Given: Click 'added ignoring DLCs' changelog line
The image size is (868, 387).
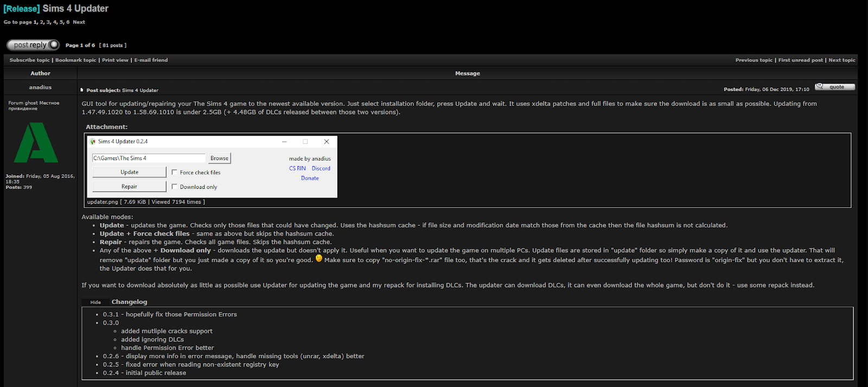Looking at the screenshot, I should tap(152, 340).
